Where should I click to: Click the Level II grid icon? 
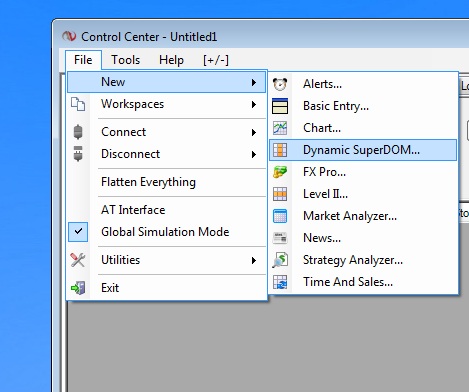click(280, 194)
